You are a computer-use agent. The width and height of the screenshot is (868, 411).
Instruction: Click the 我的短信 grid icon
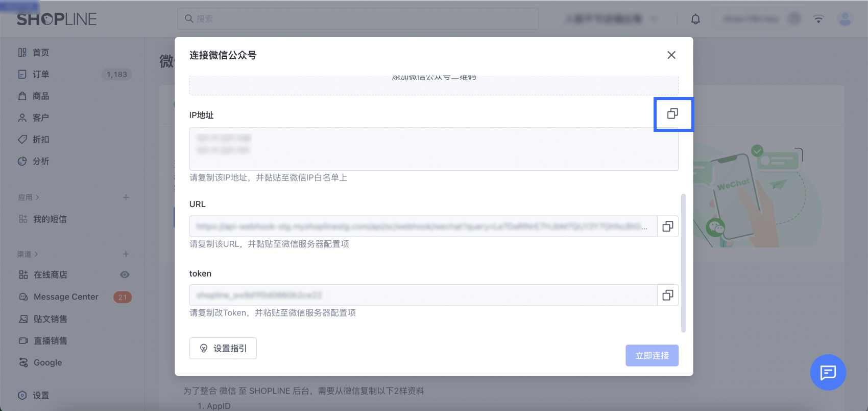tap(23, 219)
